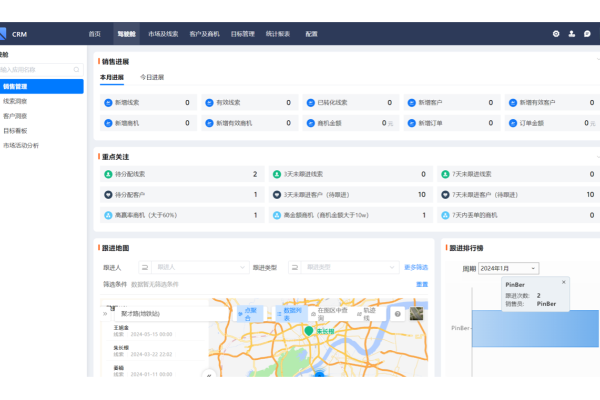
Task: Click the blue PinBer bar in chart
Action: point(535,328)
